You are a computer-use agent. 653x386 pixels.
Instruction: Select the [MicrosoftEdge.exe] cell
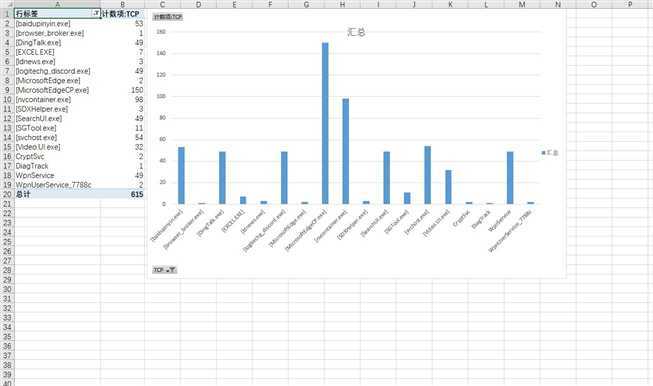57,80
